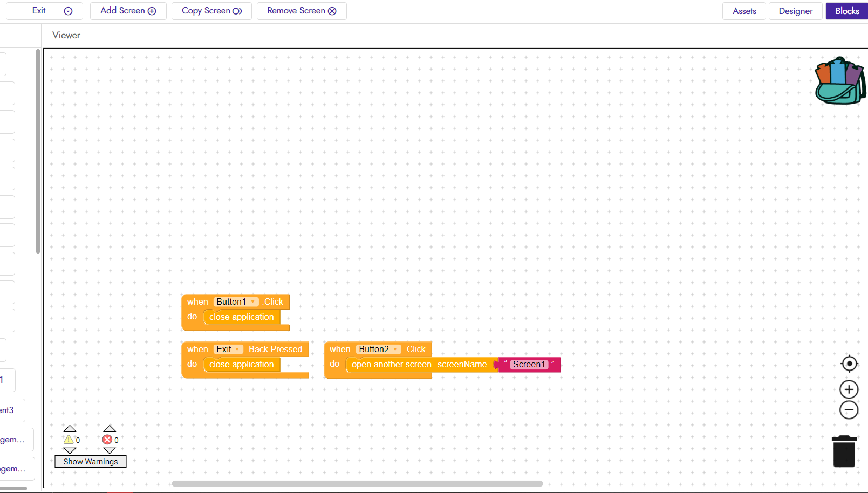
Task: Toggle the Show Warnings button
Action: (91, 462)
